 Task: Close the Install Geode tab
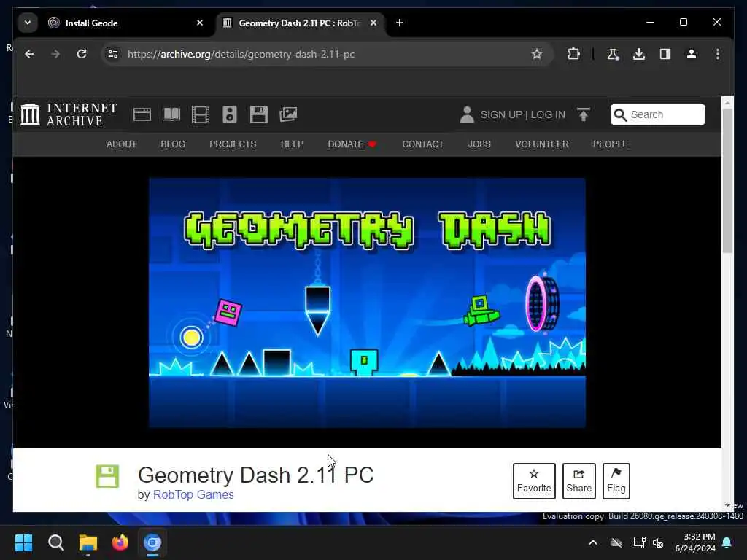point(200,23)
